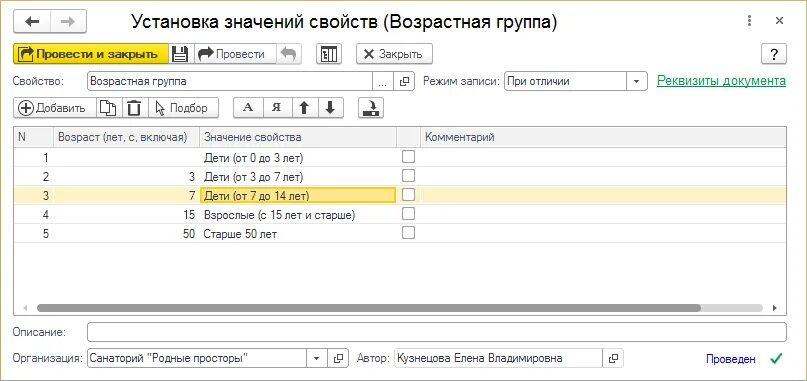
Task: Tick the checkbox for Дети (от 7 до 14 лет)
Action: pyautogui.click(x=408, y=195)
